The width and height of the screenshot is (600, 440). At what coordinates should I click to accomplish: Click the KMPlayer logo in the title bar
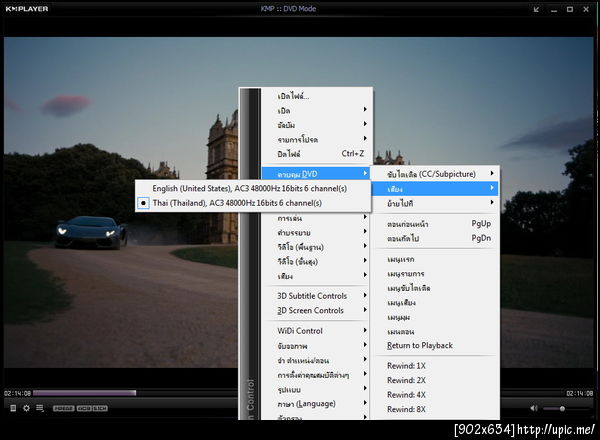coord(27,8)
